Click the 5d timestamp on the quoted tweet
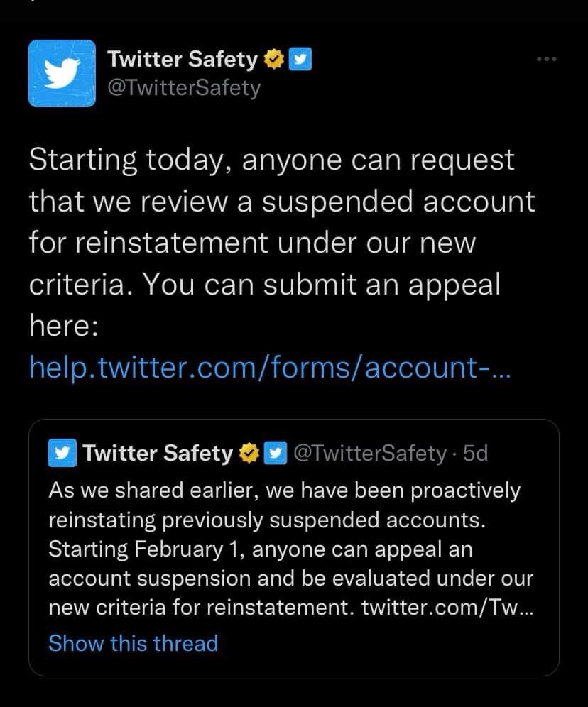The image size is (588, 707). point(475,454)
